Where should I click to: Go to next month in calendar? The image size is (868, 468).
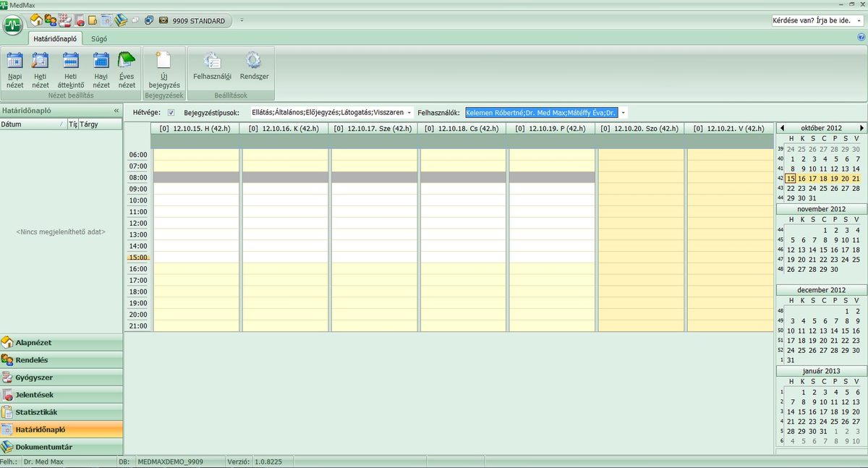tap(861, 128)
